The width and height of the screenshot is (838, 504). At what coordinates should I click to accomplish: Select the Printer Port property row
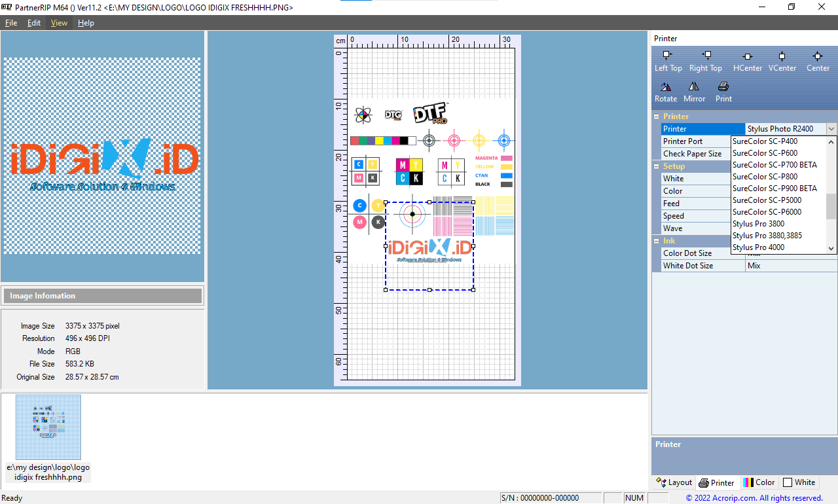click(x=696, y=141)
